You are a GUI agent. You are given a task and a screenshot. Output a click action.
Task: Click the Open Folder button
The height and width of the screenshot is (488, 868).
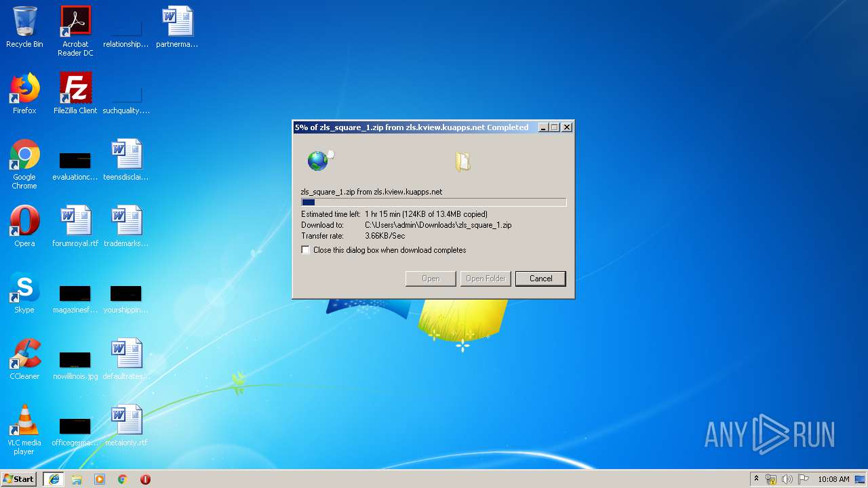tap(486, 279)
